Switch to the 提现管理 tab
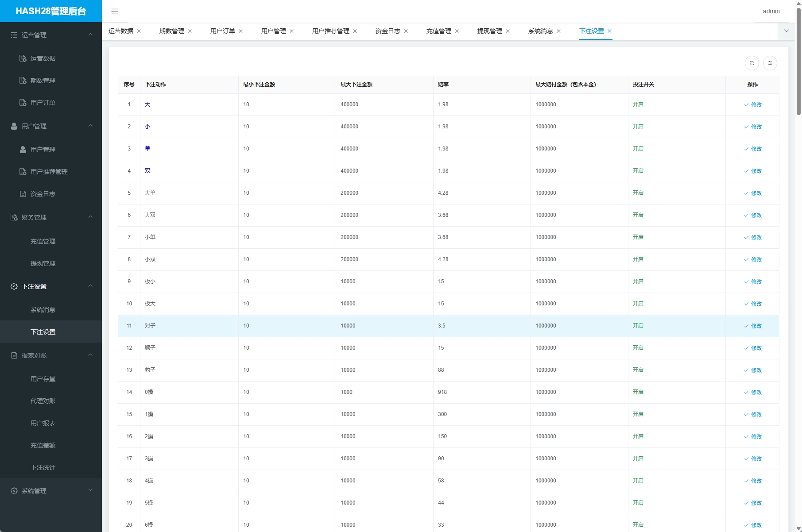 [x=489, y=31]
